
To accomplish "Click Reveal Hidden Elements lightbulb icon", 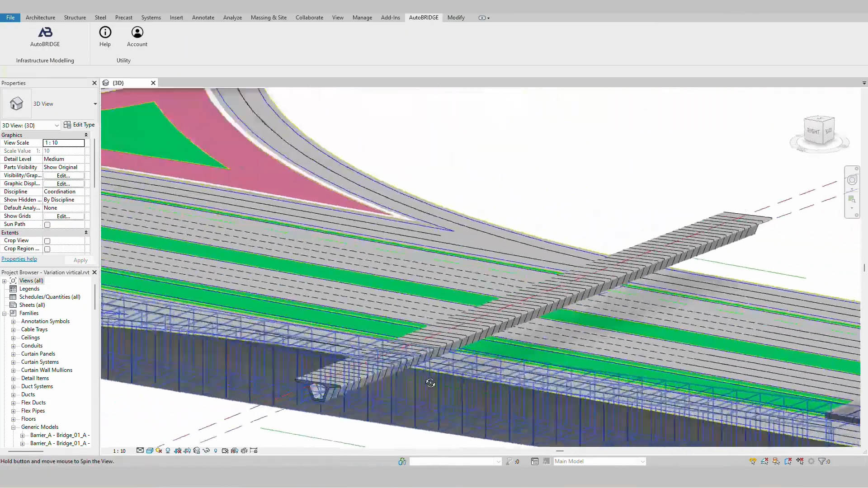I will 216,450.
